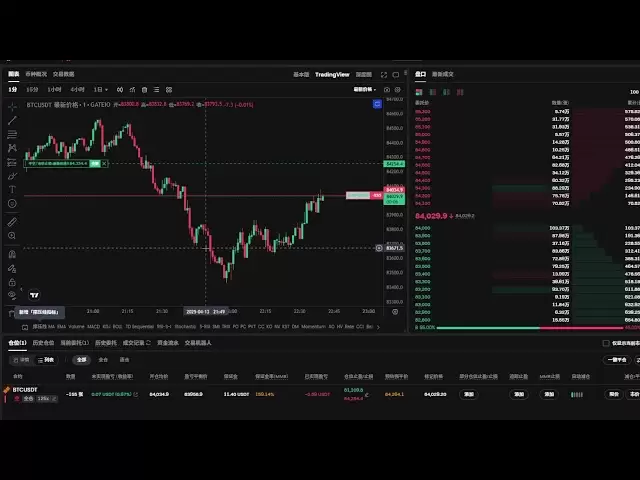Click the buy-sell ratio bar under order book
640x480 pixels.
(530, 328)
